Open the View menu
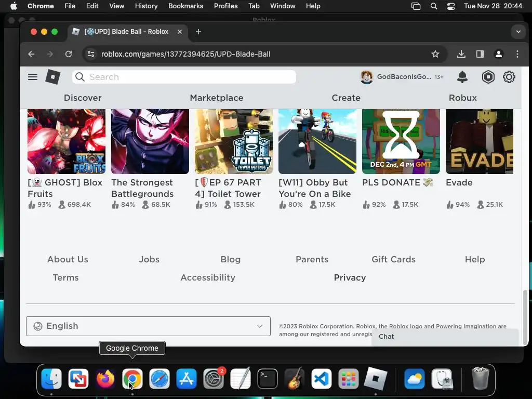Viewport: 532px width, 399px height. pos(116,6)
